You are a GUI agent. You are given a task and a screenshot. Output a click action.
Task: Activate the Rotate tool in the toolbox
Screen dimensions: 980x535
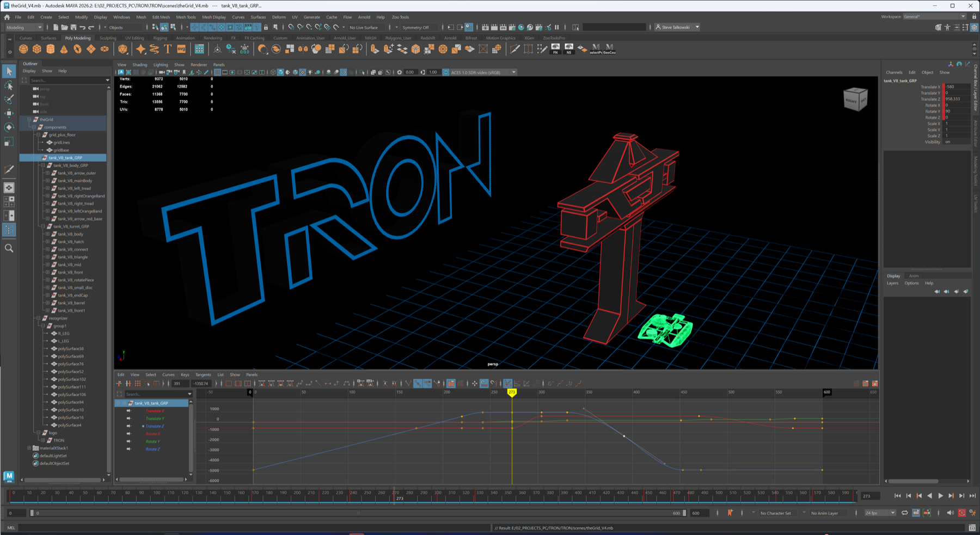(9, 127)
